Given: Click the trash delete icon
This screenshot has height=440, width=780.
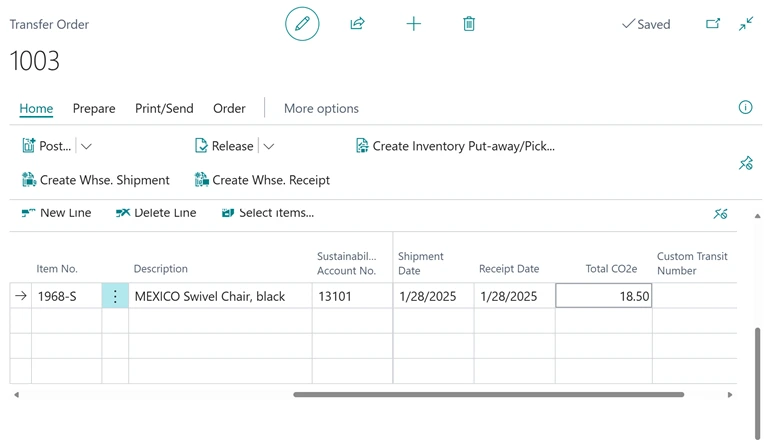Looking at the screenshot, I should pos(469,24).
